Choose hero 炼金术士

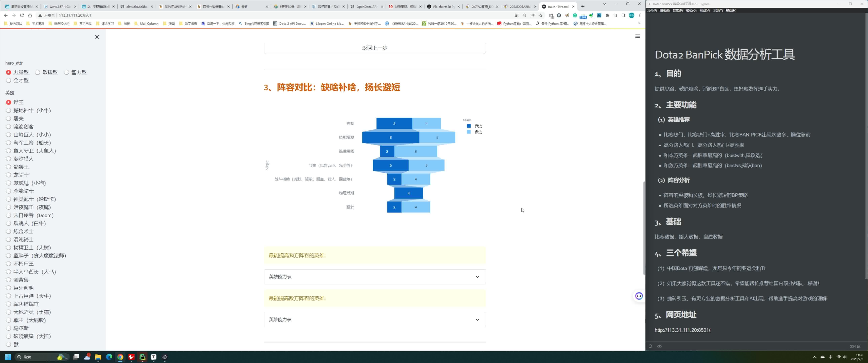click(20, 232)
